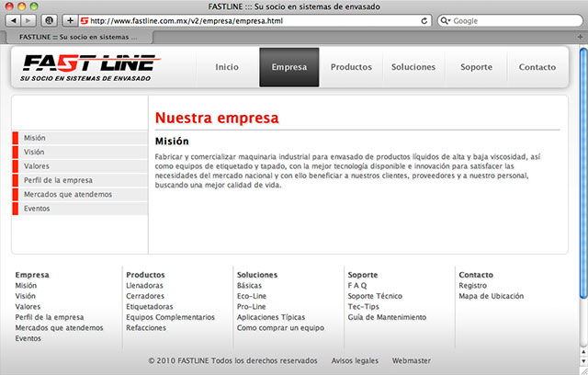588x375 pixels.
Task: Click footer Mercados que atendemos link
Action: 59,328
